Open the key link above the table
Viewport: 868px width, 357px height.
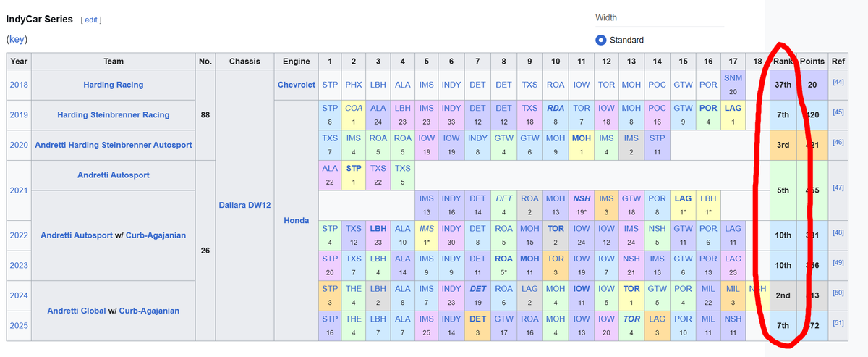[x=18, y=39]
